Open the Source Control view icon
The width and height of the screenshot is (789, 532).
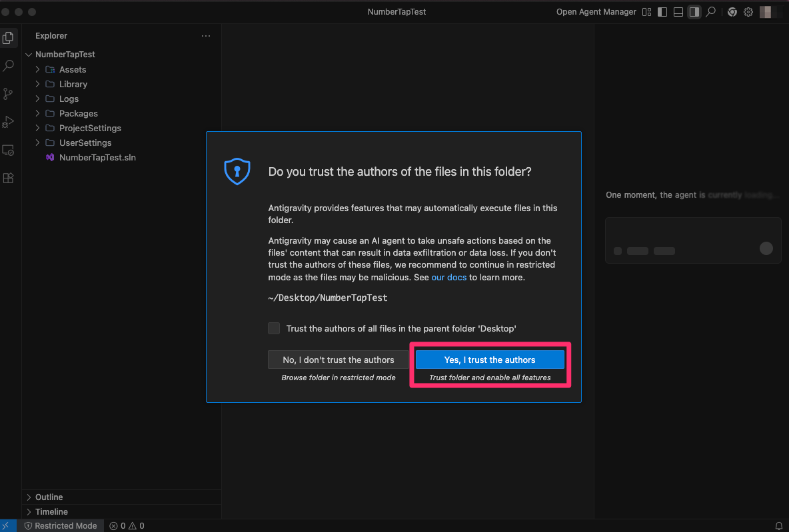pyautogui.click(x=8, y=94)
